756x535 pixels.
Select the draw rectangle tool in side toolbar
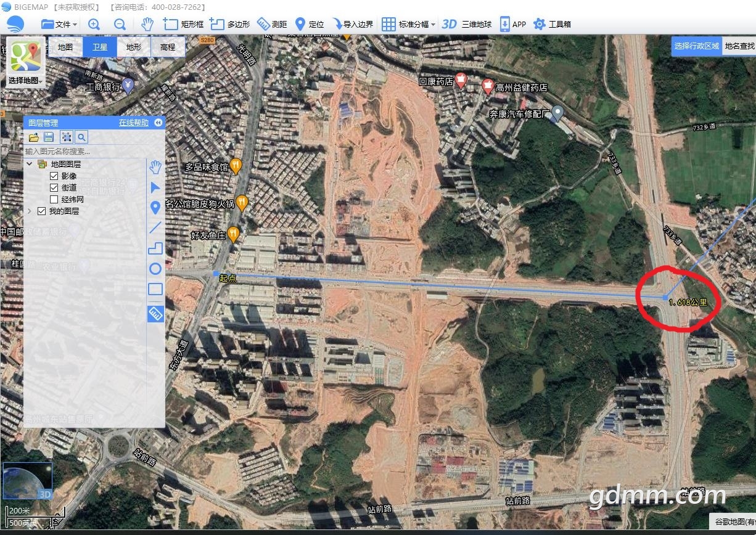click(155, 289)
